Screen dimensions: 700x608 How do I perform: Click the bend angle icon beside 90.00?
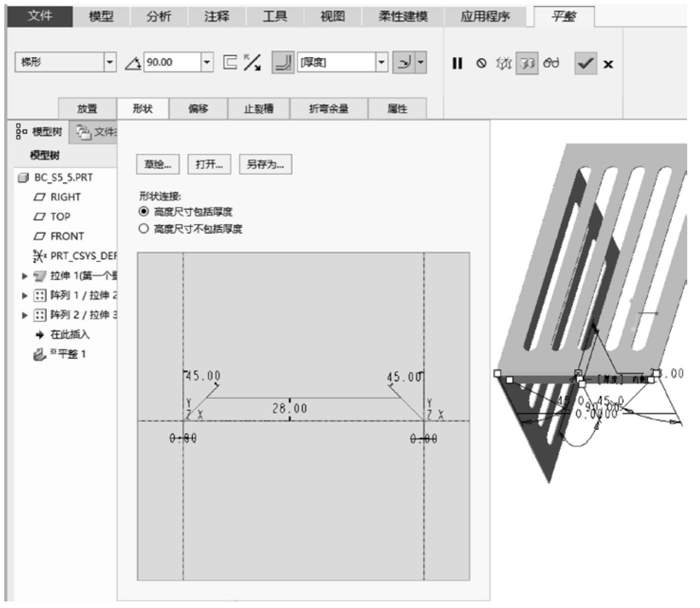pos(133,63)
